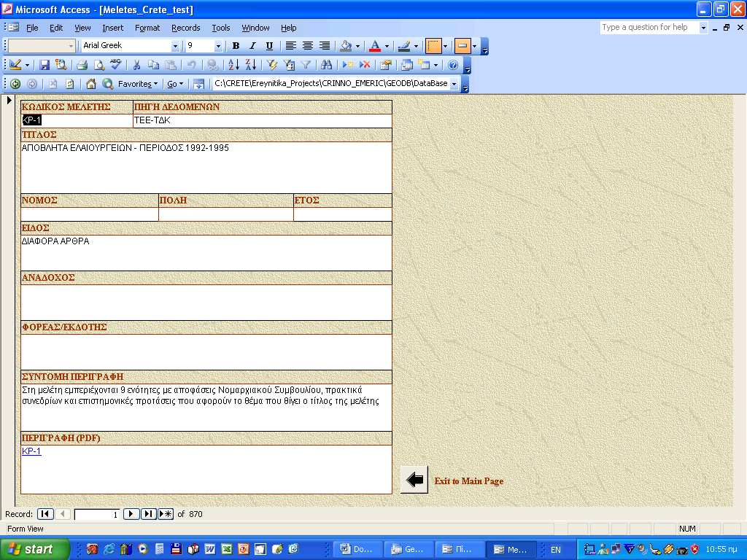747x560 pixels.
Task: Open the Records menu
Action: coord(186,28)
